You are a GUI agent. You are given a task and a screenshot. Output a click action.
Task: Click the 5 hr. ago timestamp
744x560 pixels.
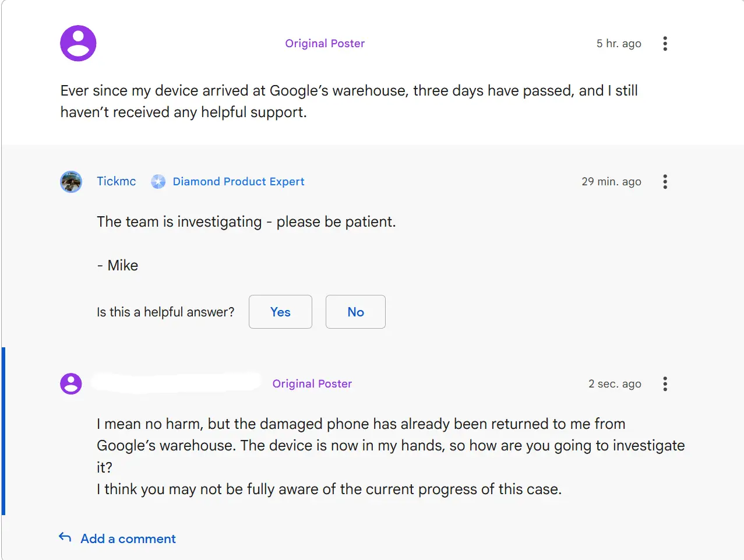coord(619,44)
